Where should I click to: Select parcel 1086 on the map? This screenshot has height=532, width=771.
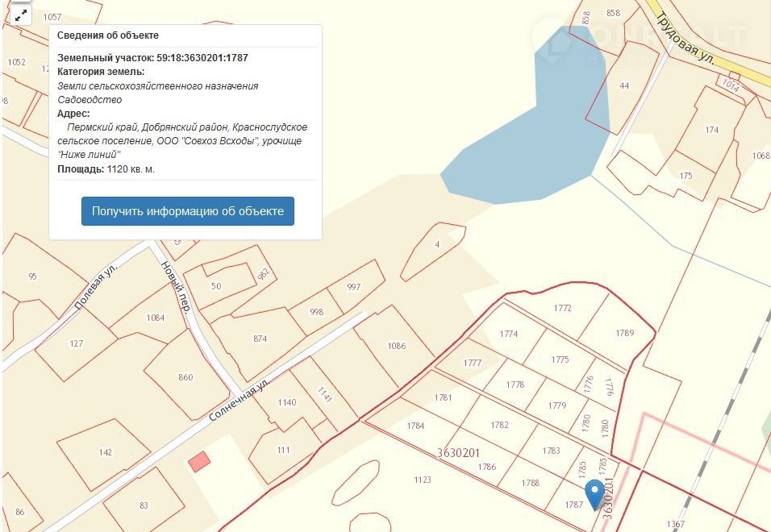[x=396, y=346]
